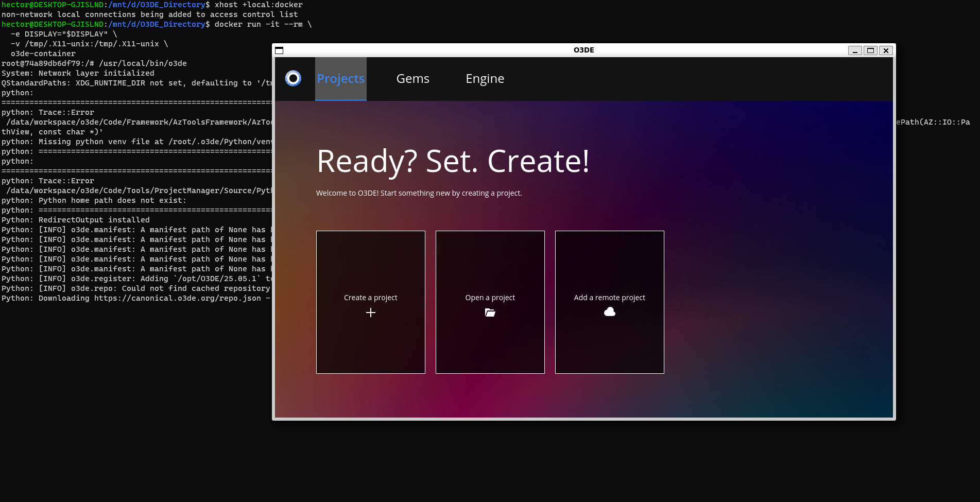Viewport: 980px width, 502px height.
Task: Minimize the O3DE window
Action: pyautogui.click(x=855, y=50)
